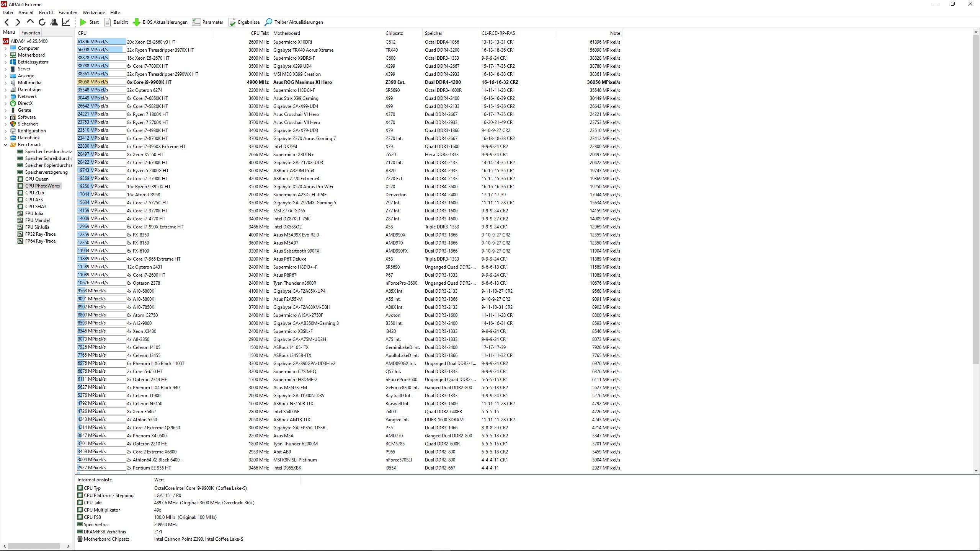Viewport: 980px width, 551px height.
Task: Show Ergebnisse results
Action: 244,22
